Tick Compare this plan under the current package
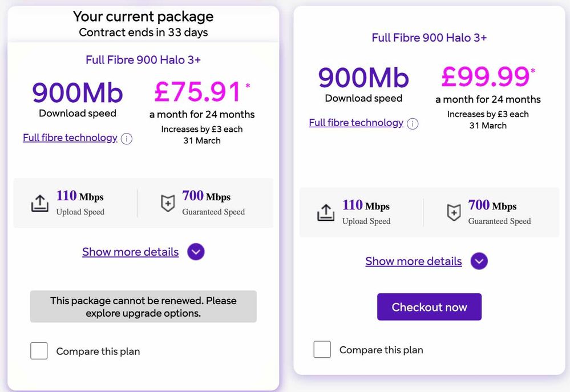The image size is (570, 392). click(x=39, y=351)
